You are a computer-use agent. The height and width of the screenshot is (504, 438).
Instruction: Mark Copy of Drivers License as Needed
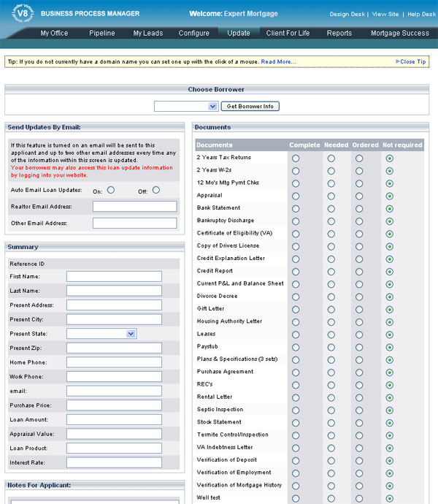tap(331, 247)
